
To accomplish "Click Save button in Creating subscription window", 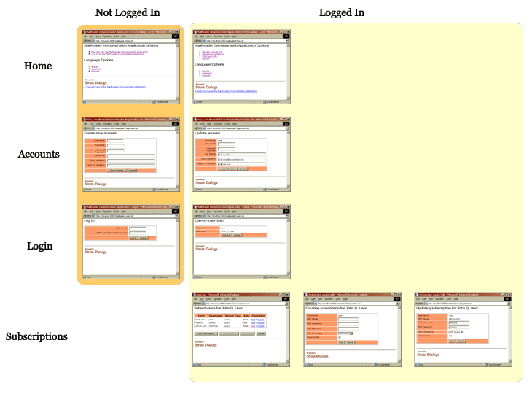I will pos(341,342).
